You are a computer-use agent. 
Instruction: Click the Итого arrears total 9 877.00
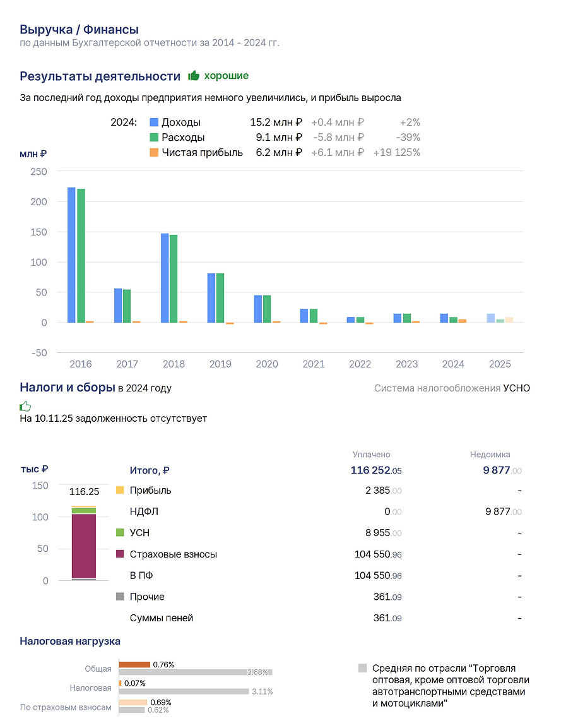click(502, 470)
